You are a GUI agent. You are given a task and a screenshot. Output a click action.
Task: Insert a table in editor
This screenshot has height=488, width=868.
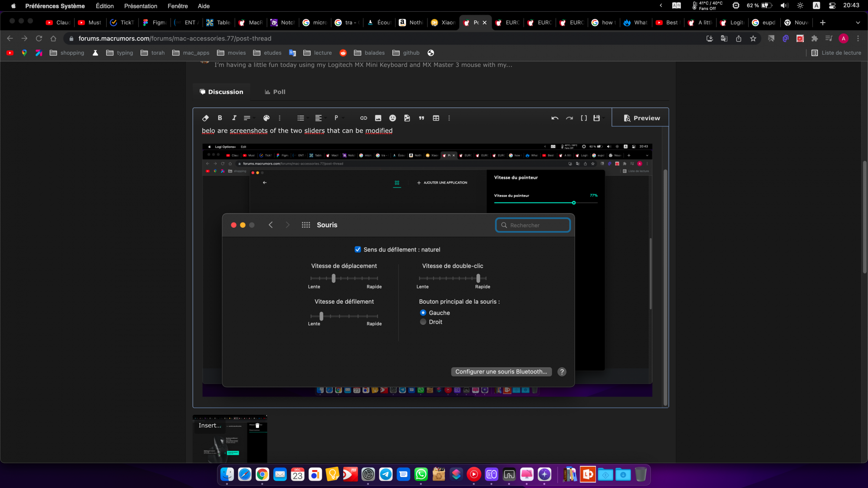[x=436, y=118]
